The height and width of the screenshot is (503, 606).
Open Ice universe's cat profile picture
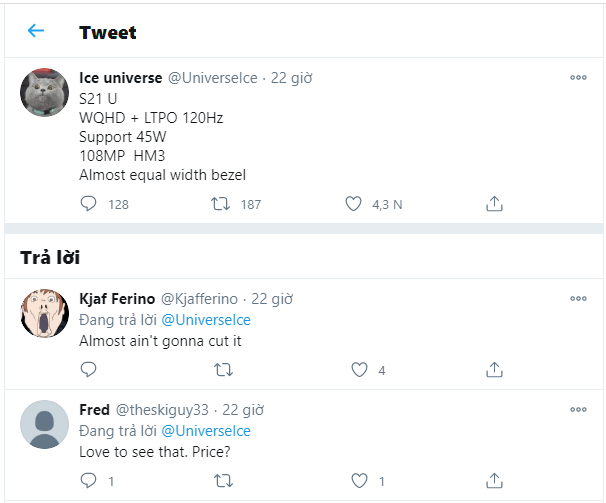tap(44, 92)
